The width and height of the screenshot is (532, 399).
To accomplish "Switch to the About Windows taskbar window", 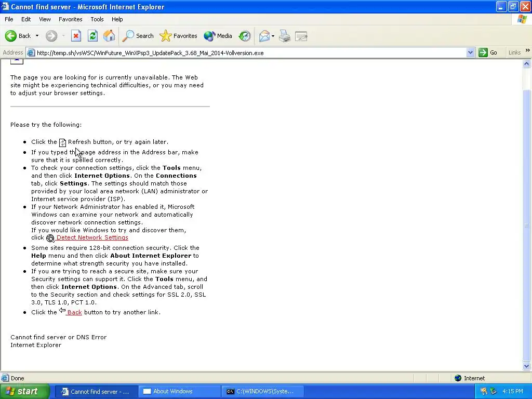I will pyautogui.click(x=179, y=392).
